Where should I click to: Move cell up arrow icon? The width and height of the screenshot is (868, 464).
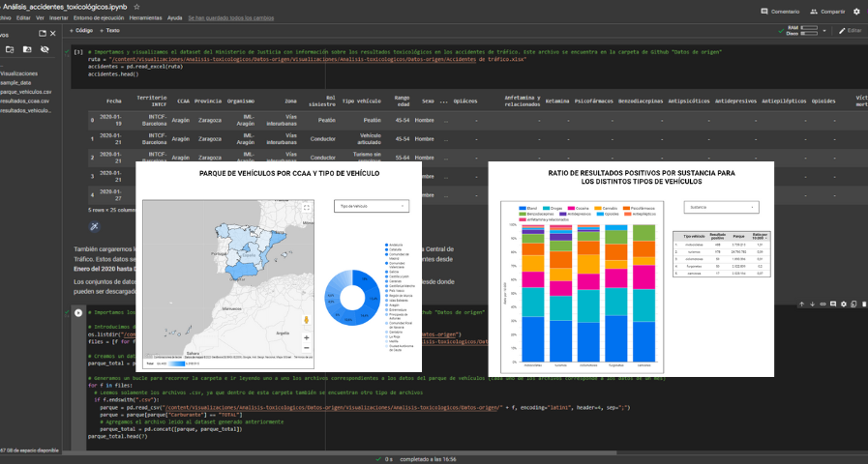(x=801, y=304)
